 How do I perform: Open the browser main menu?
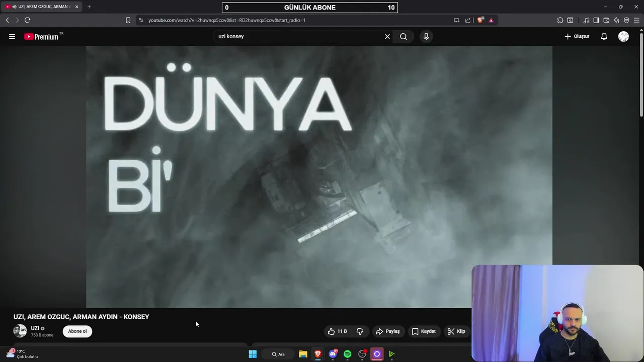(x=637, y=20)
